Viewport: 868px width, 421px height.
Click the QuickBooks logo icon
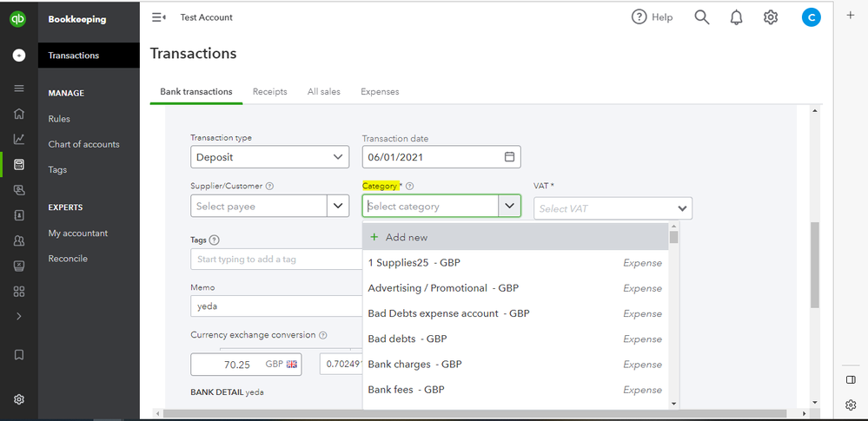tap(18, 19)
